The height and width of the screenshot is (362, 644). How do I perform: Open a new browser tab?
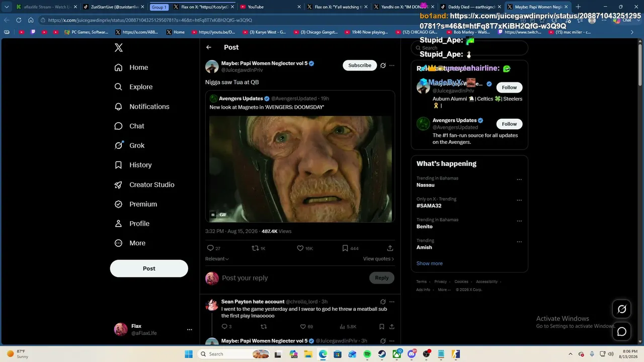[578, 7]
